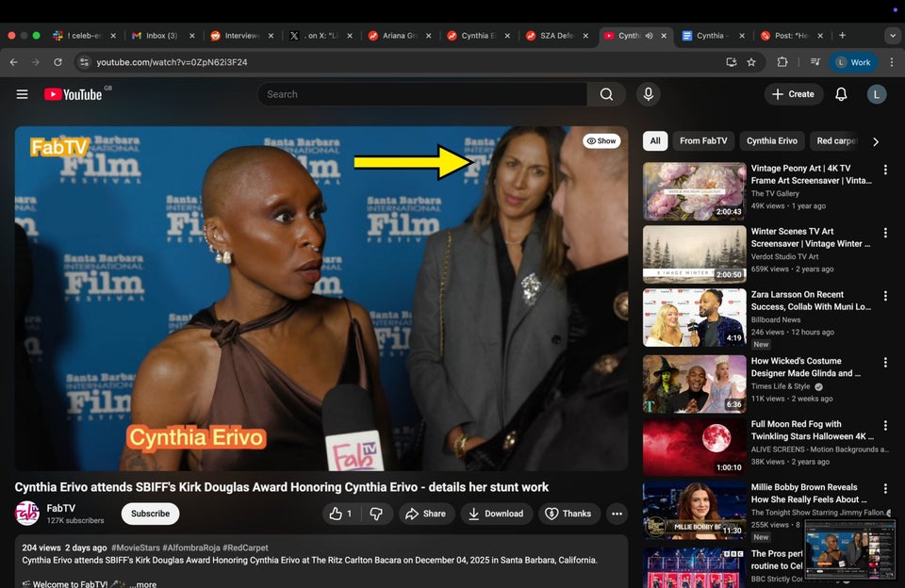Open the YouTube notifications bell
Viewport: 905px width, 588px height.
[x=840, y=94]
